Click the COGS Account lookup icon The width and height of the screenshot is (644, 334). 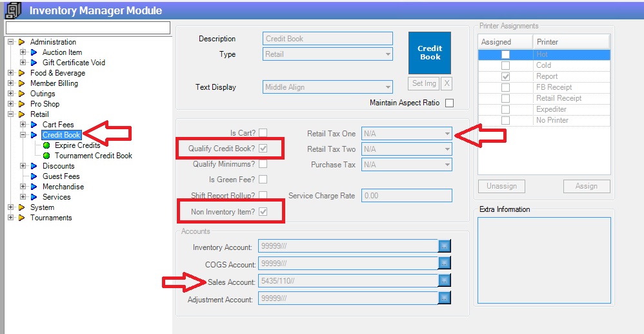(x=444, y=264)
